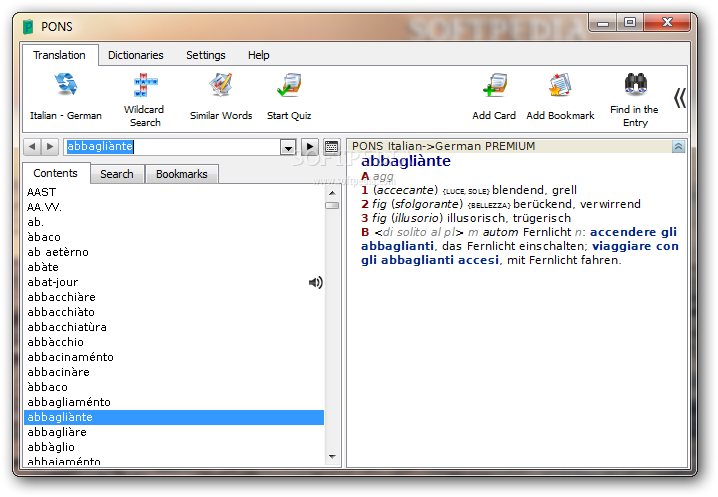
Task: Select abbacinaménto in the word list
Action: coord(174,357)
